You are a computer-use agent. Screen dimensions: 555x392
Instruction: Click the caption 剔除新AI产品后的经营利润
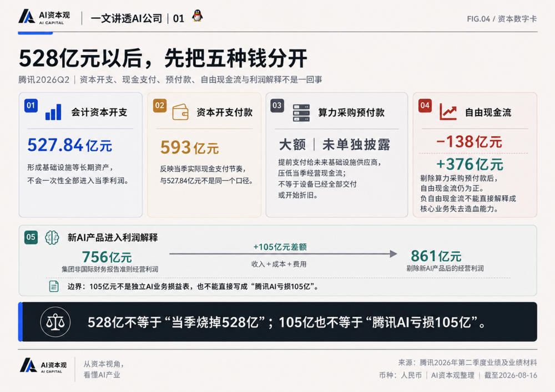click(x=445, y=268)
